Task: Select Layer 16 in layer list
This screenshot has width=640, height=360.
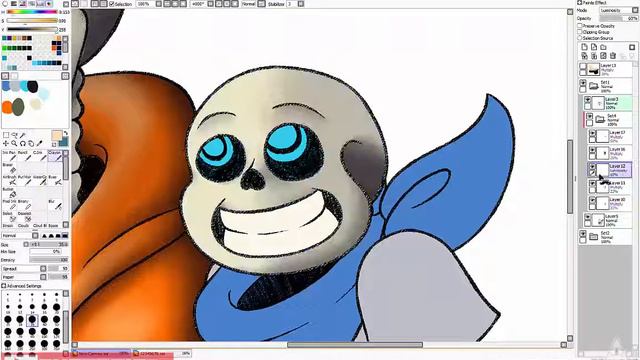Action: tap(610, 153)
